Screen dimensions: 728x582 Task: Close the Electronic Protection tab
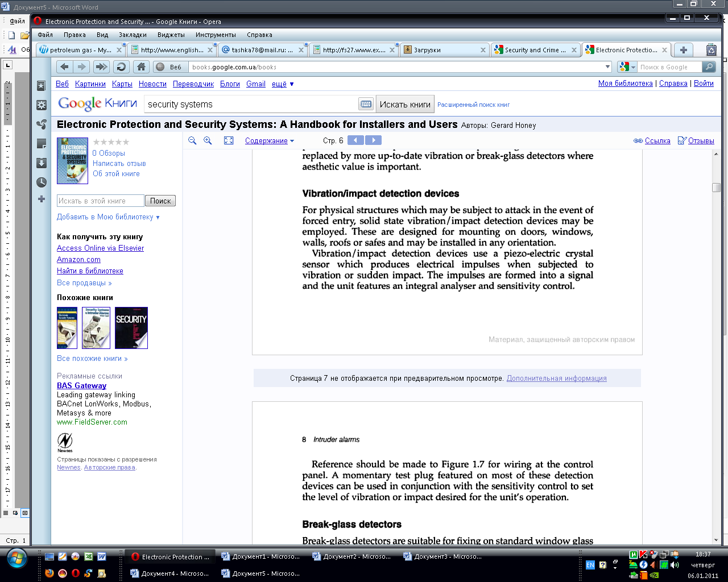(x=664, y=50)
